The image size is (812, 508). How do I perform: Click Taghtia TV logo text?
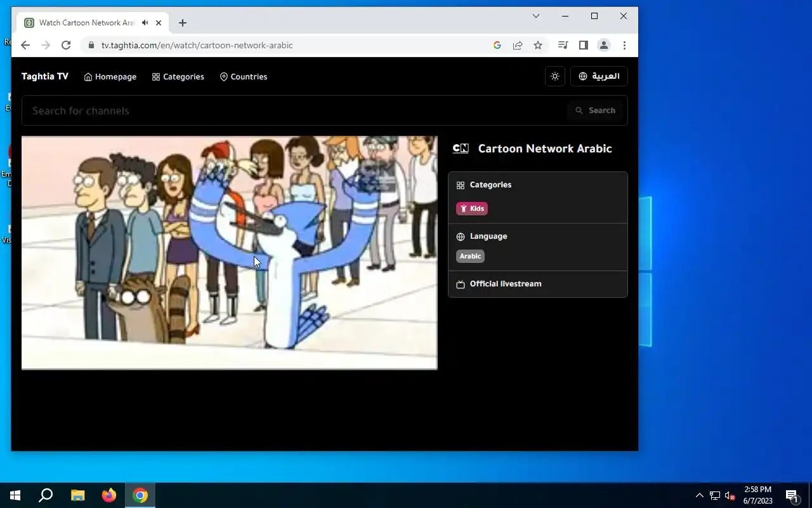pos(44,76)
